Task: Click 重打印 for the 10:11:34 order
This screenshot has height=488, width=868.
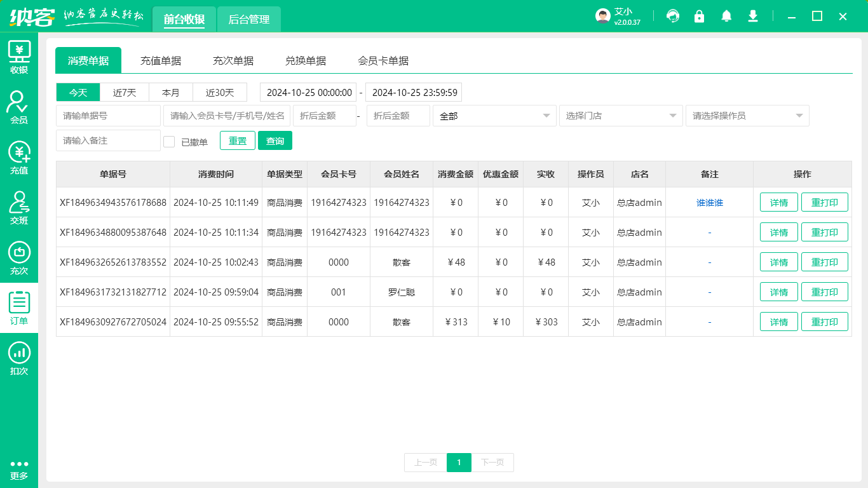Action: pyautogui.click(x=825, y=233)
